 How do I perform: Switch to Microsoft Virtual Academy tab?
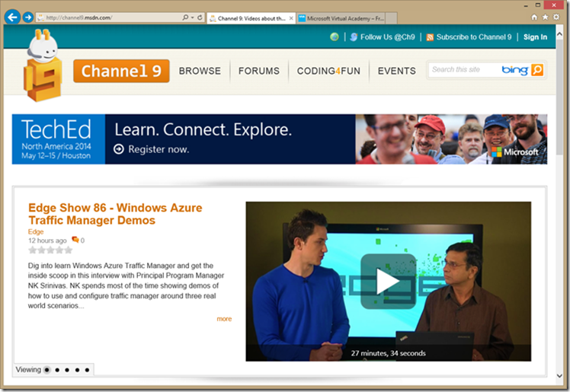pos(341,18)
